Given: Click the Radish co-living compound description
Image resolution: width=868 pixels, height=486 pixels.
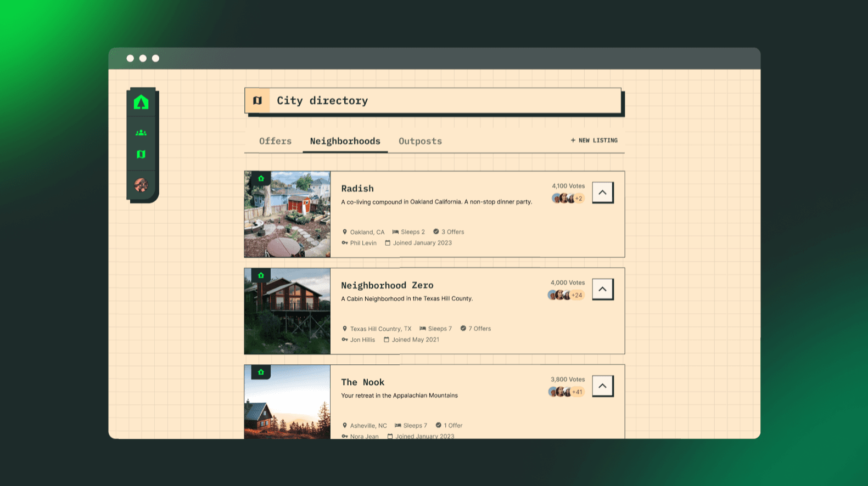Looking at the screenshot, I should [436, 202].
